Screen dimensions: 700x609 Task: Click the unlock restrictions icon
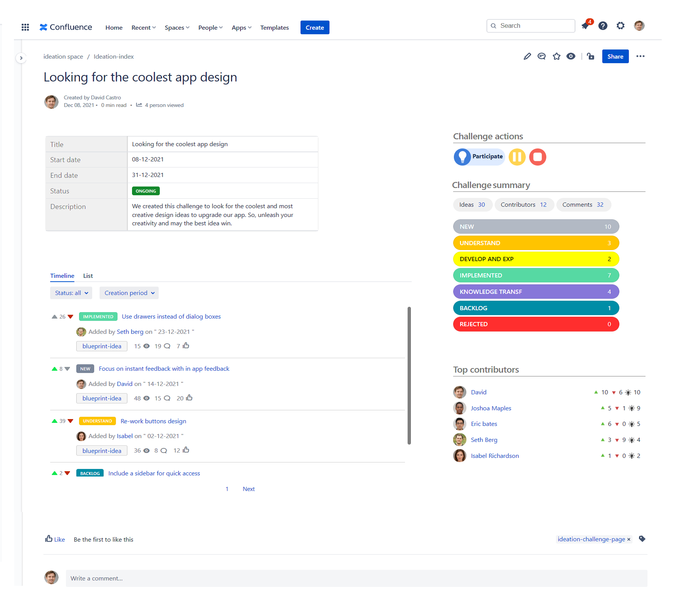coord(590,56)
